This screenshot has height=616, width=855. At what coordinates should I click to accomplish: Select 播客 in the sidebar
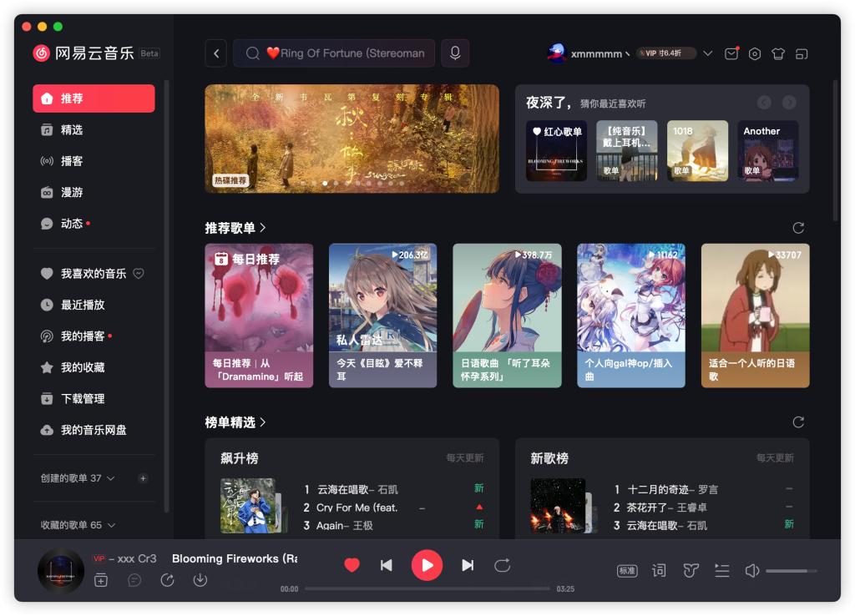[x=72, y=161]
